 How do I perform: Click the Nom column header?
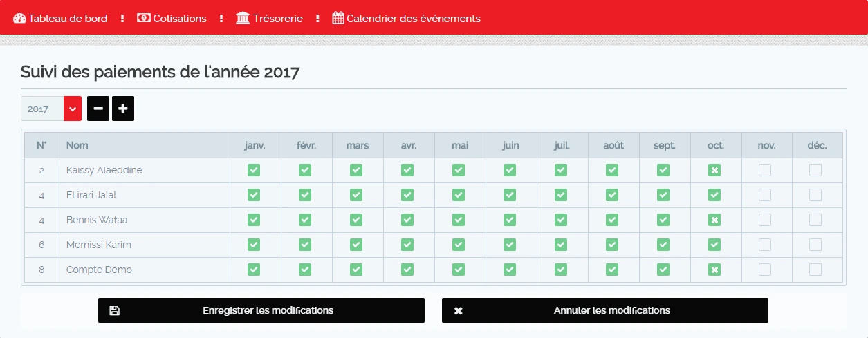(77, 145)
